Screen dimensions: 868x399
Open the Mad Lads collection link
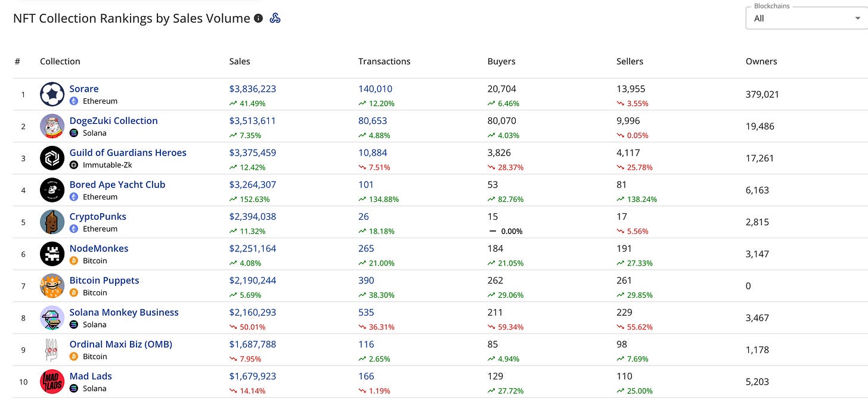pyautogui.click(x=91, y=376)
